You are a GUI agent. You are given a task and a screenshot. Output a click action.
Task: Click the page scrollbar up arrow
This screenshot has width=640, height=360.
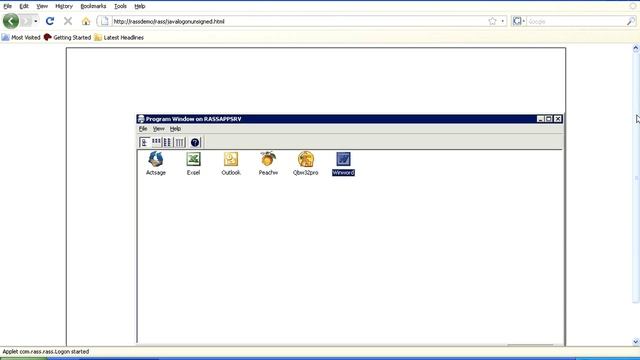tap(636, 48)
